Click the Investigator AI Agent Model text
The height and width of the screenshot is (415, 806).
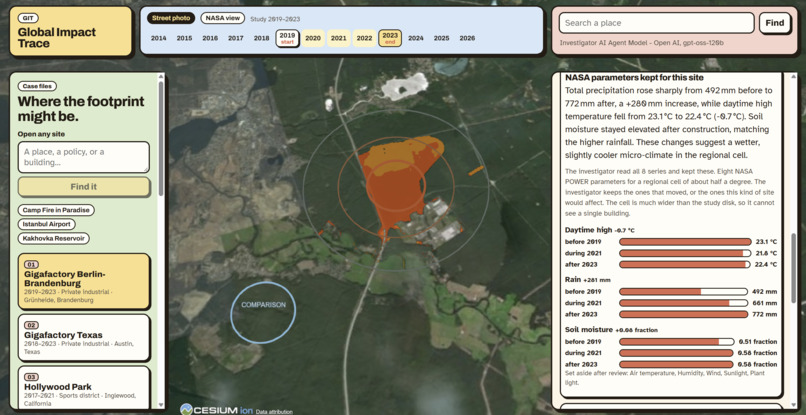tap(642, 43)
